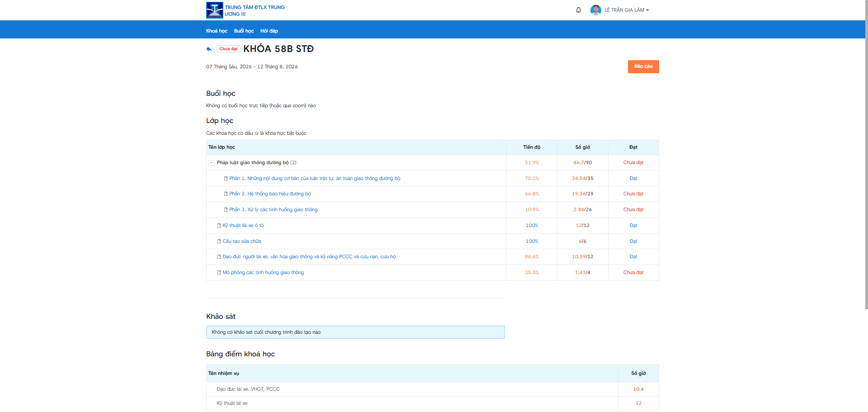Click the orange Báo cáo button
The height and width of the screenshot is (412, 868).
[643, 66]
